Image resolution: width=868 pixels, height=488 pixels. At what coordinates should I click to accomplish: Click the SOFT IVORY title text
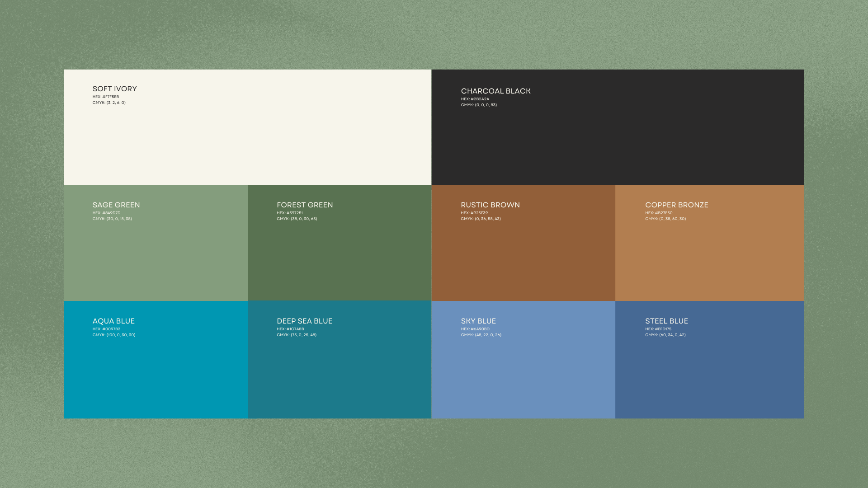click(115, 89)
